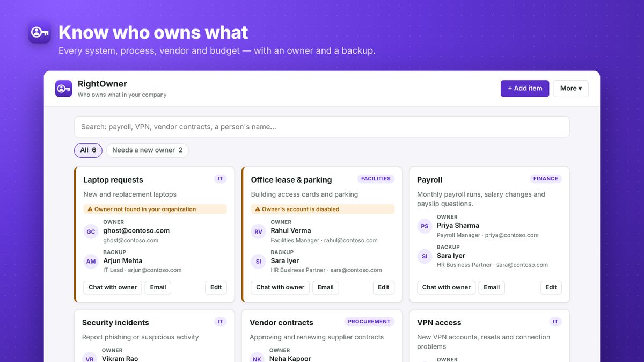Click PS avatar for Priya Sharma
The image size is (644, 362).
coord(425,227)
